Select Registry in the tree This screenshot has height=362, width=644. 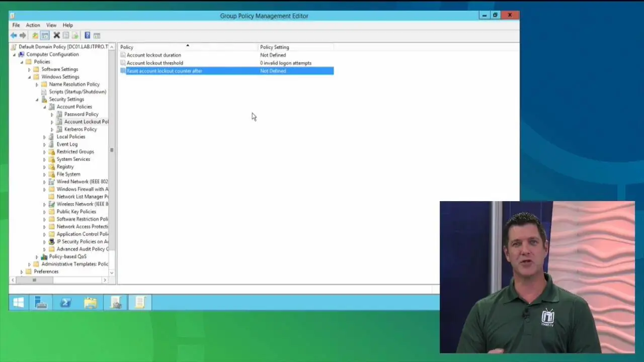65,167
